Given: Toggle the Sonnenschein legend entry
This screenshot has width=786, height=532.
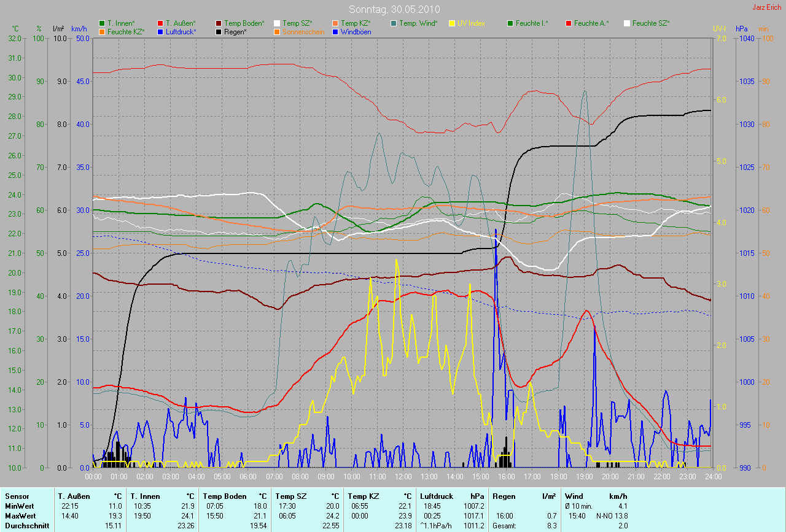Looking at the screenshot, I should coord(303,32).
